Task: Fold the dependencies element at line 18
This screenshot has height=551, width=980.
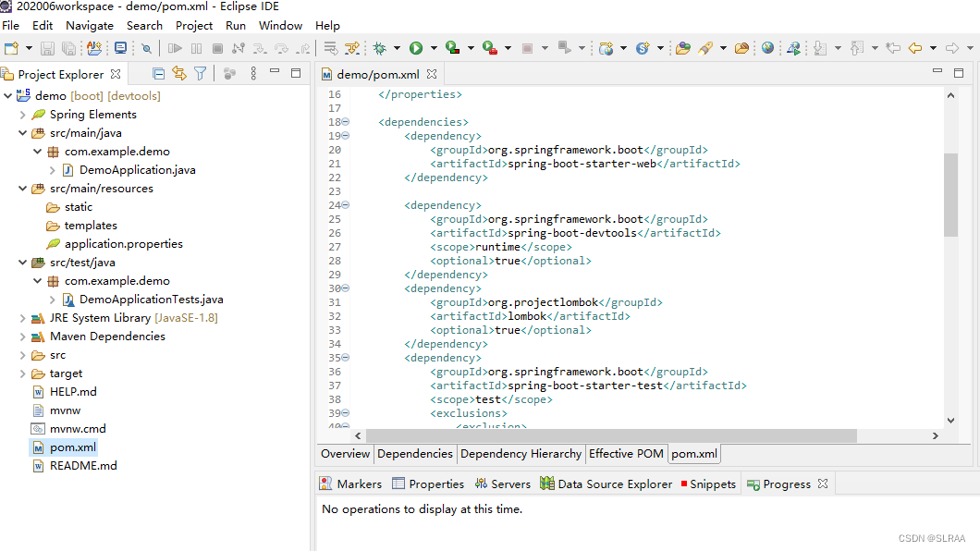Action: pyautogui.click(x=346, y=122)
